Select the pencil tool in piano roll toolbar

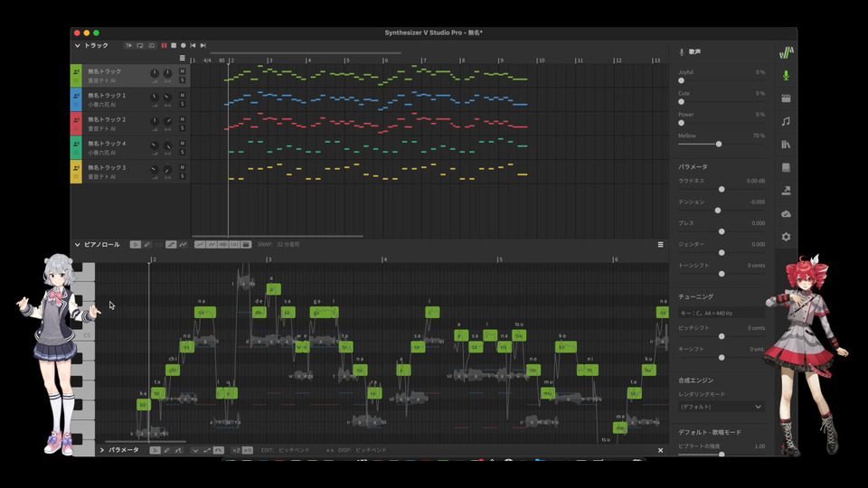pos(147,245)
